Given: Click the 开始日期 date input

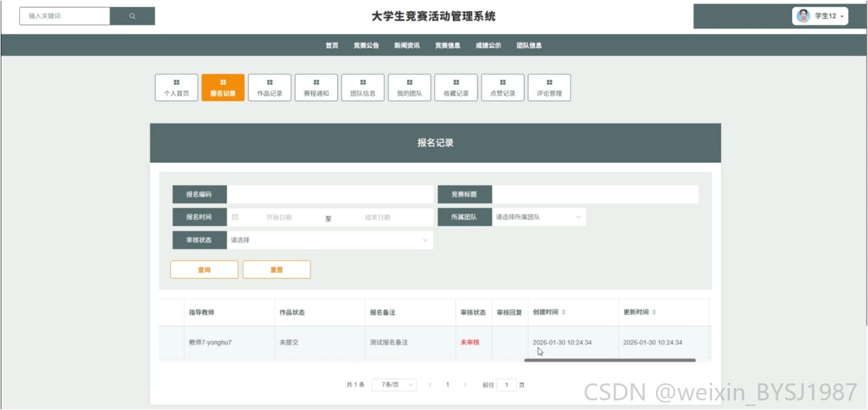Looking at the screenshot, I should click(279, 218).
